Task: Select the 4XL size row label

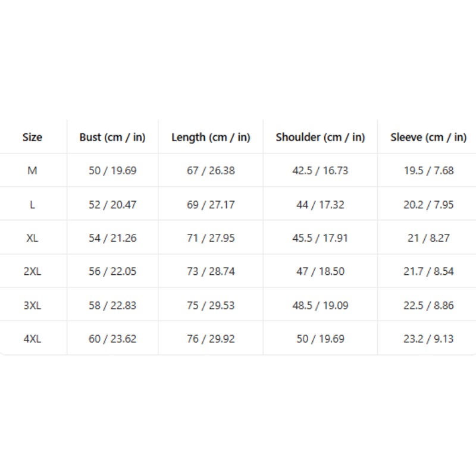Action: (x=32, y=339)
